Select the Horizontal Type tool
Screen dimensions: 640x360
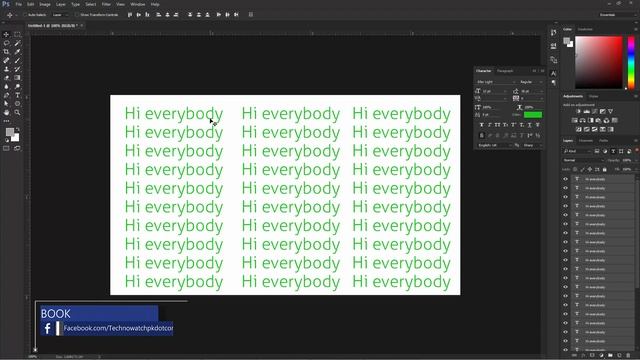click(17, 95)
